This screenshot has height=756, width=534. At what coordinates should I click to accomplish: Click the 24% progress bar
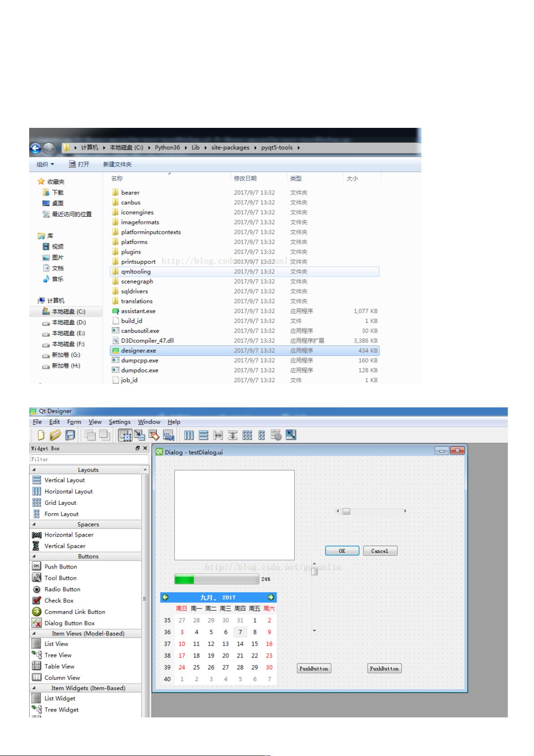point(217,579)
